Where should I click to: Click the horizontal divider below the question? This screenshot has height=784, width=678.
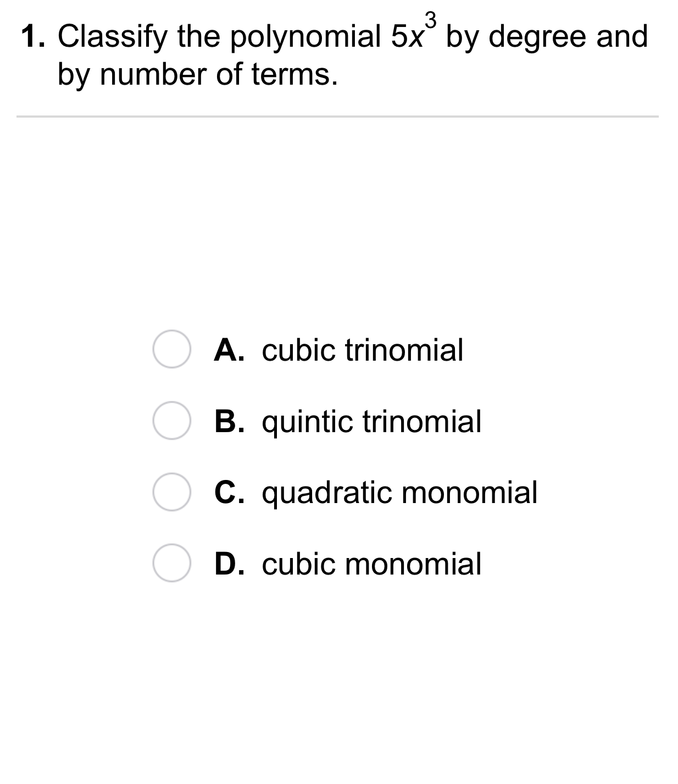pos(337,117)
